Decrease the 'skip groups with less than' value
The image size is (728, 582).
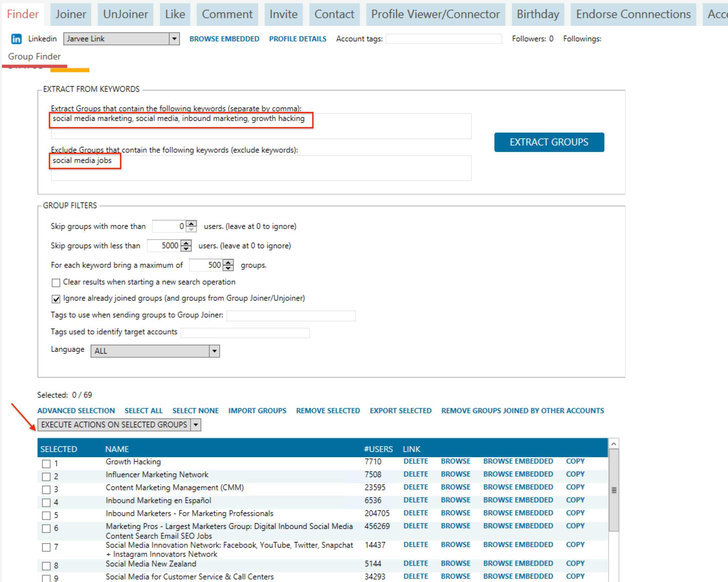tap(186, 249)
